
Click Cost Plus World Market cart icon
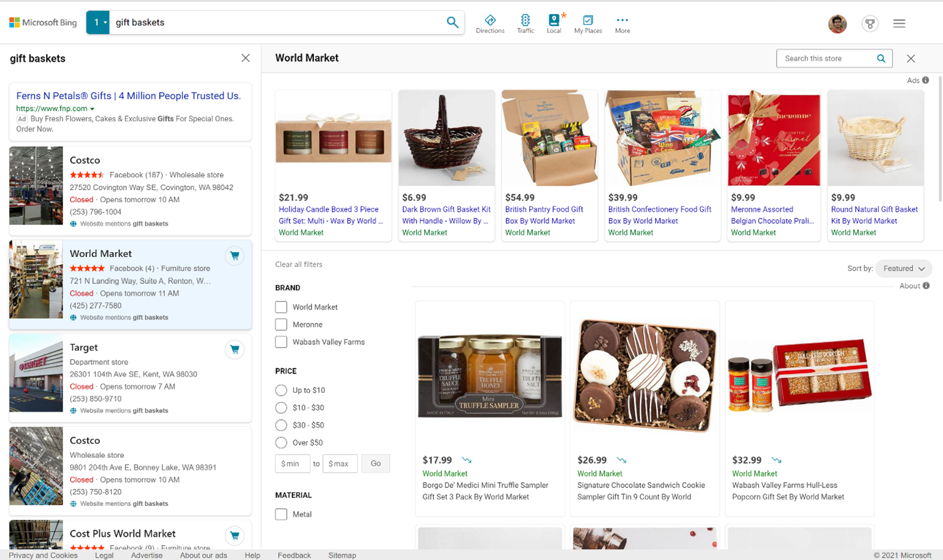click(234, 536)
